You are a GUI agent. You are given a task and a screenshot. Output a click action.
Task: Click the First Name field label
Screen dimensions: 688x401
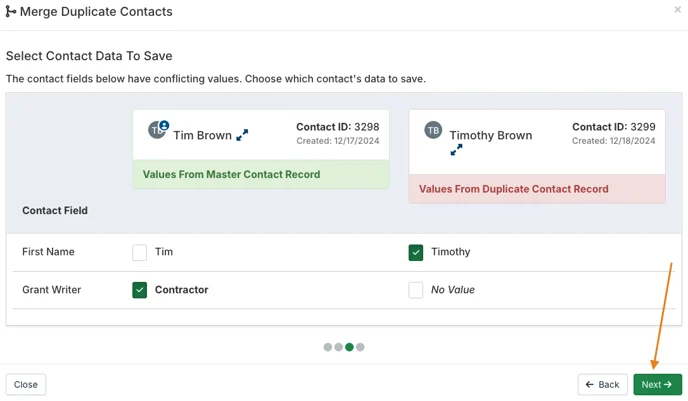click(x=48, y=252)
